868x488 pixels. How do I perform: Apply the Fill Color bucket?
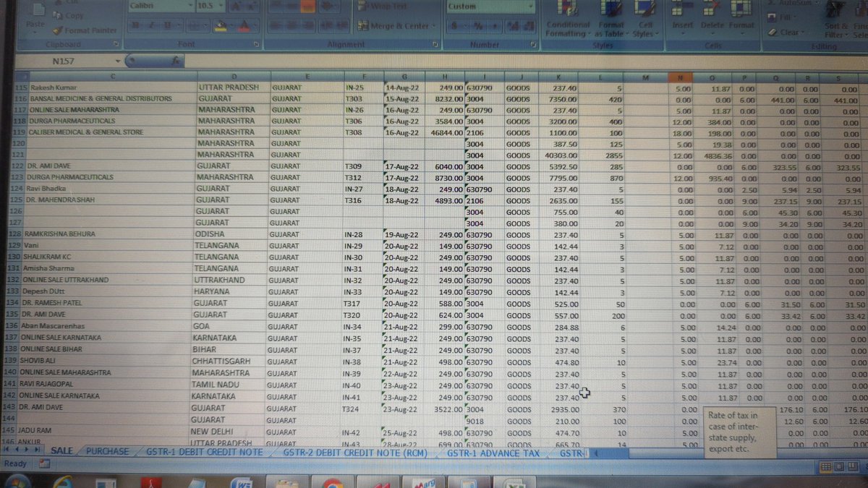222,26
